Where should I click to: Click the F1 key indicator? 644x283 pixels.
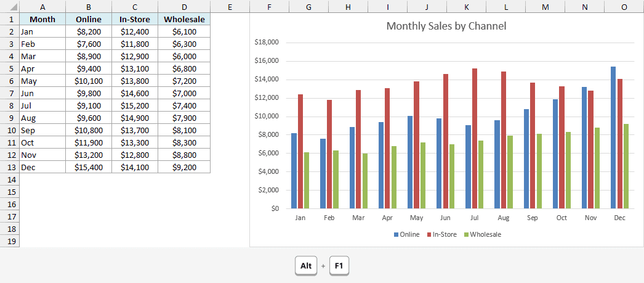pyautogui.click(x=339, y=266)
